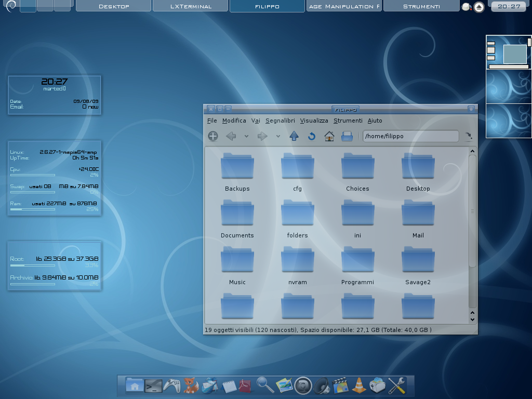Open the File menu
Viewport: 532px width, 399px height.
[212, 121]
